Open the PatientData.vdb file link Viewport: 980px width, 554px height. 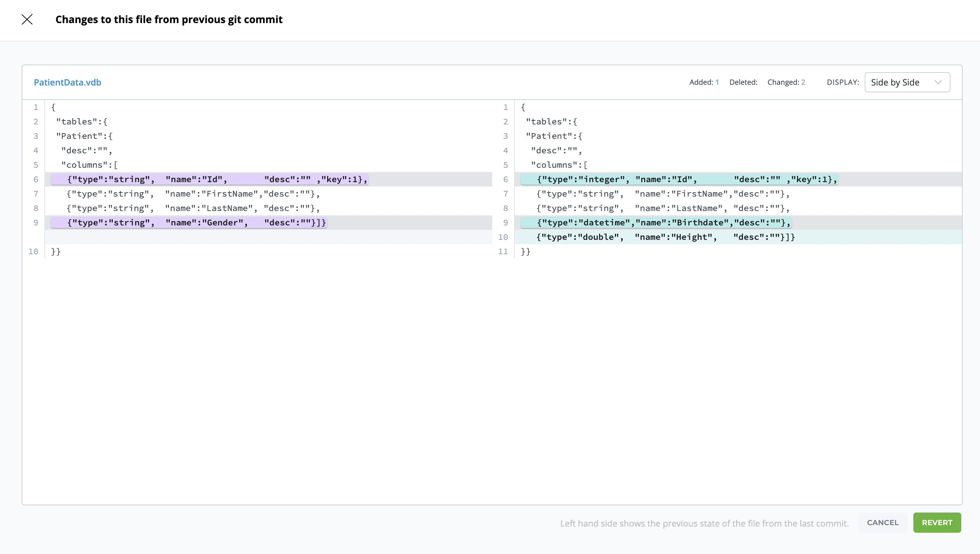[x=67, y=82]
